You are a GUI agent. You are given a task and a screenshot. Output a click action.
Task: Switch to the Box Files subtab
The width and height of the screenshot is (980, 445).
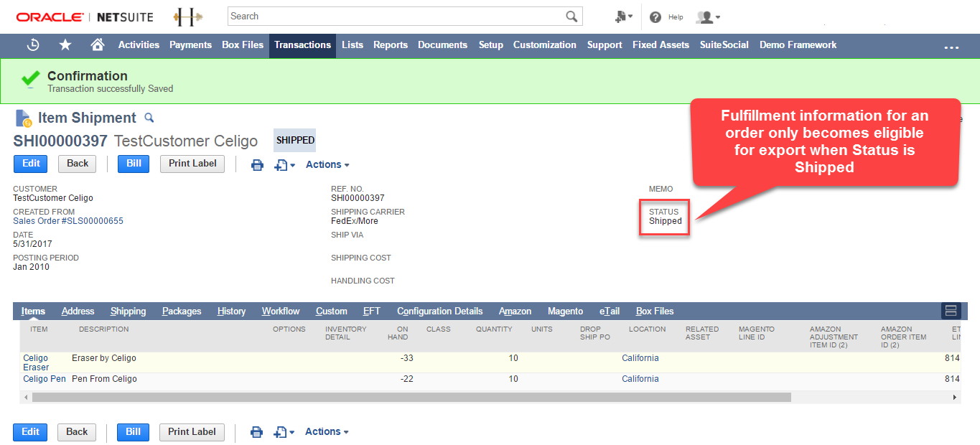655,311
